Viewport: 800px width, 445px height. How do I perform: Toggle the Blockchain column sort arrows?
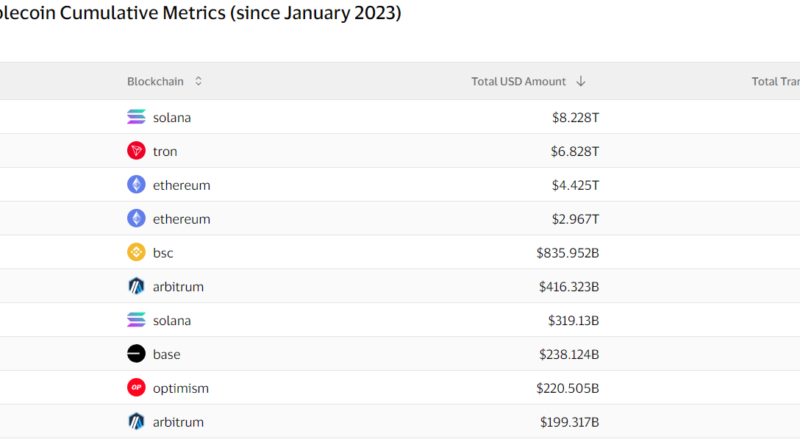(x=198, y=81)
